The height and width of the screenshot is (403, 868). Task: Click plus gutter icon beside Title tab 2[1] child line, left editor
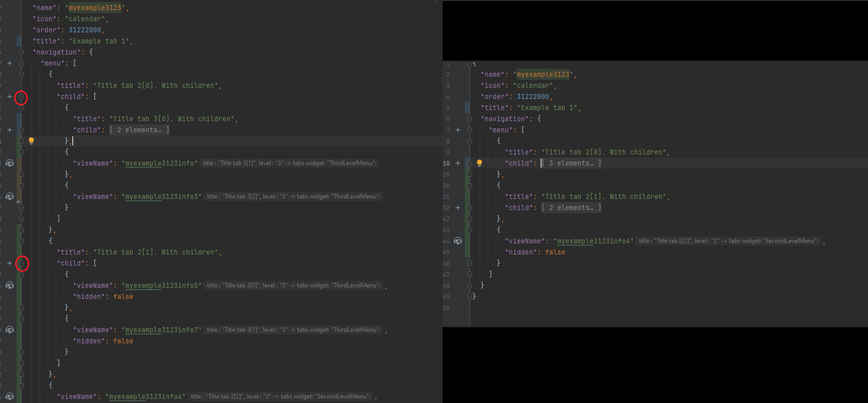[x=10, y=263]
